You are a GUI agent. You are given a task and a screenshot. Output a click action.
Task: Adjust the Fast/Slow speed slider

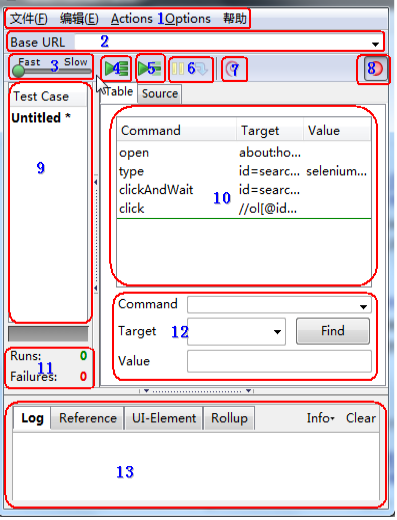click(52, 71)
